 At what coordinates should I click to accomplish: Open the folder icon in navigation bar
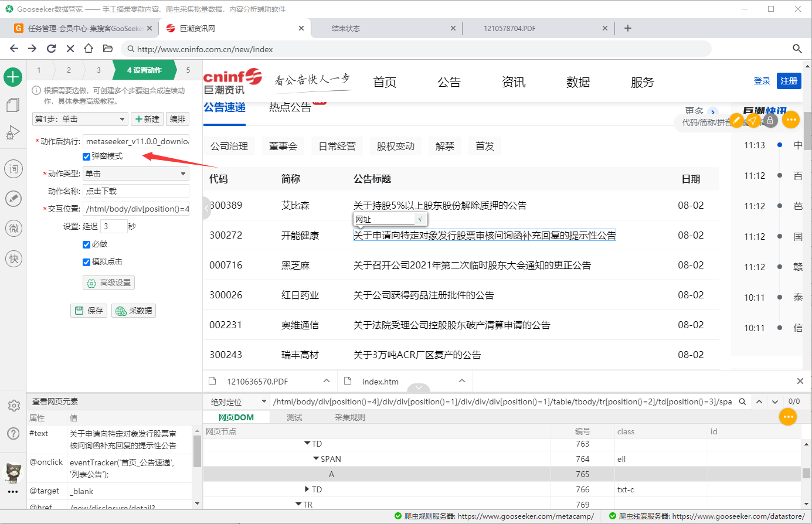click(x=107, y=49)
